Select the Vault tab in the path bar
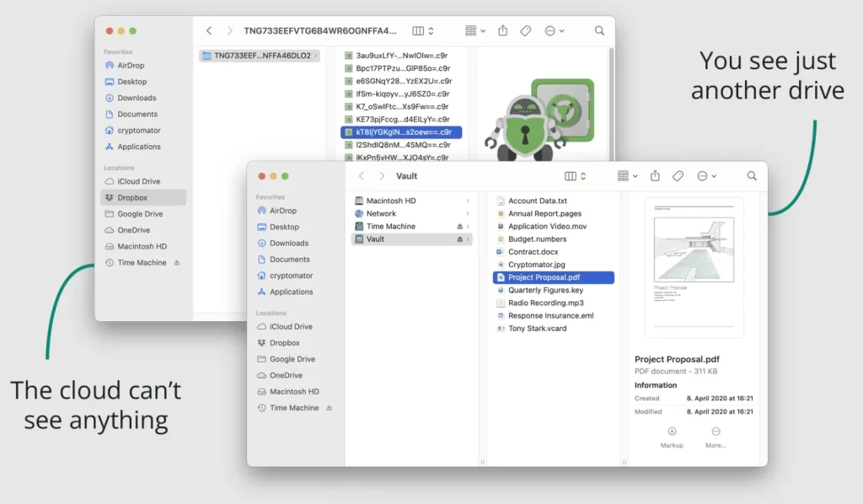Image resolution: width=863 pixels, height=504 pixels. [407, 175]
